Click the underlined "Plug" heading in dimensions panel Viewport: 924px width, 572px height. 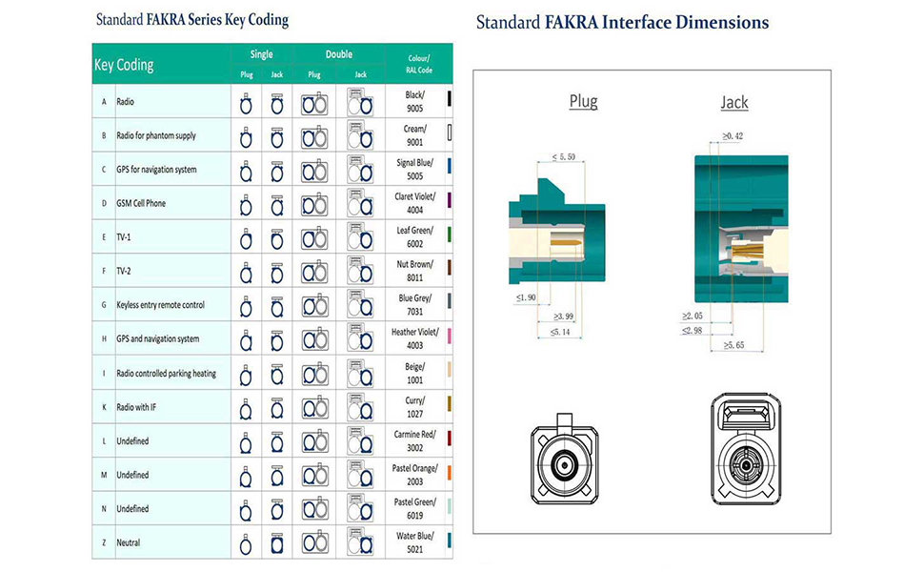(x=583, y=101)
